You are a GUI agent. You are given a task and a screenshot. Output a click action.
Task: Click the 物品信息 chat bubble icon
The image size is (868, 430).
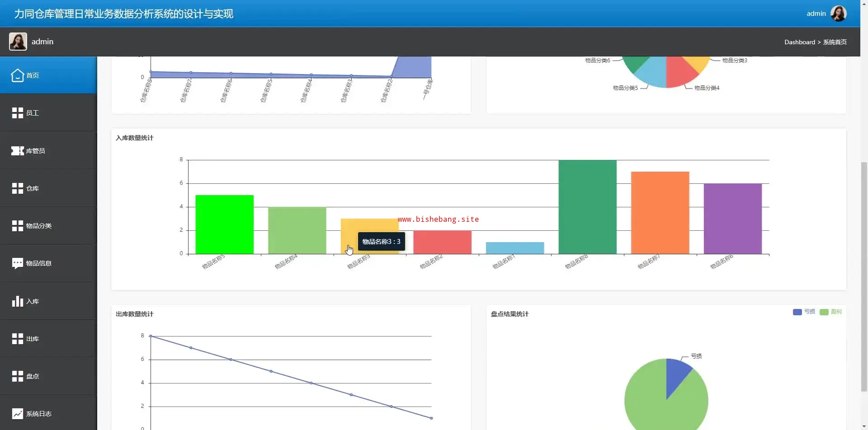pos(17,263)
